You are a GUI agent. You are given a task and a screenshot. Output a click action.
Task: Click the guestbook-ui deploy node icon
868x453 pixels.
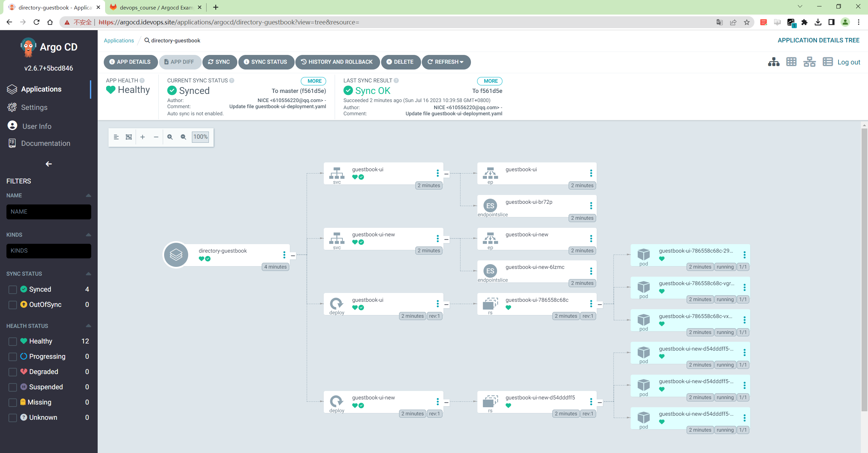pyautogui.click(x=337, y=303)
